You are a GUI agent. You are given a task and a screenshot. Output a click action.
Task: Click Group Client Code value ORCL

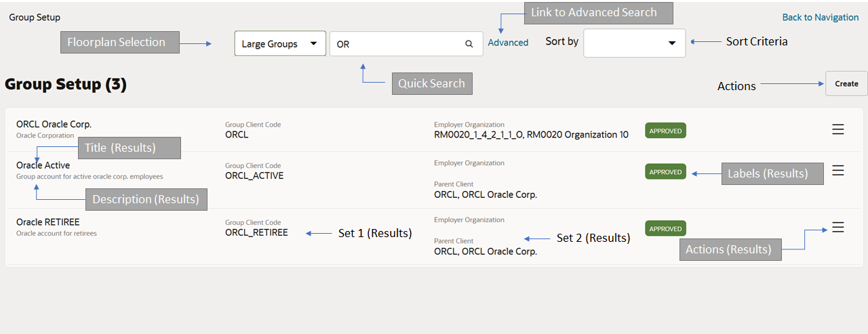coord(237,135)
